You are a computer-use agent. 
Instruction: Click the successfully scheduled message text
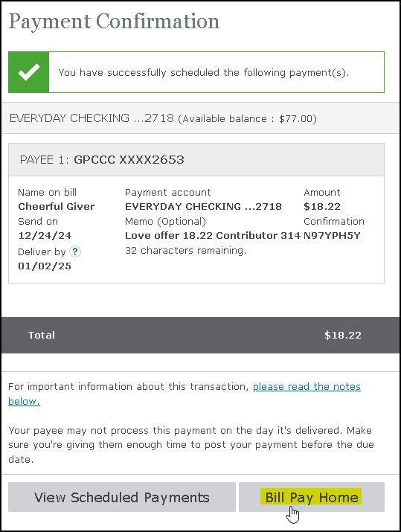204,73
